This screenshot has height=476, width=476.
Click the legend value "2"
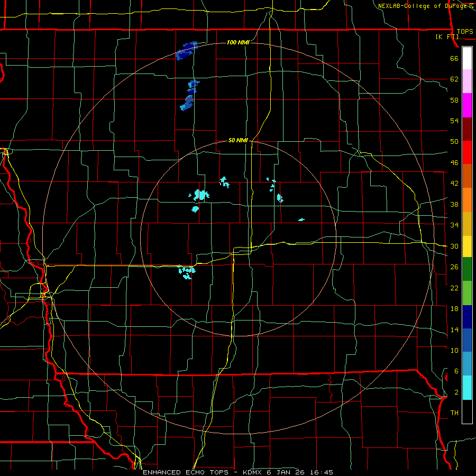[456, 392]
